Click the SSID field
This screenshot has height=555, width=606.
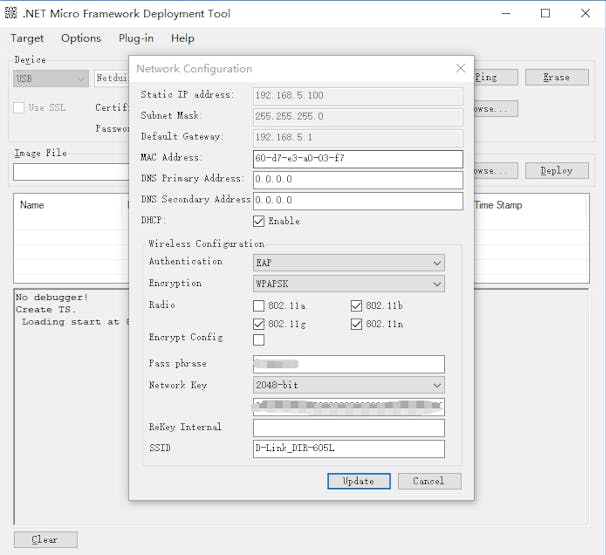click(x=349, y=449)
